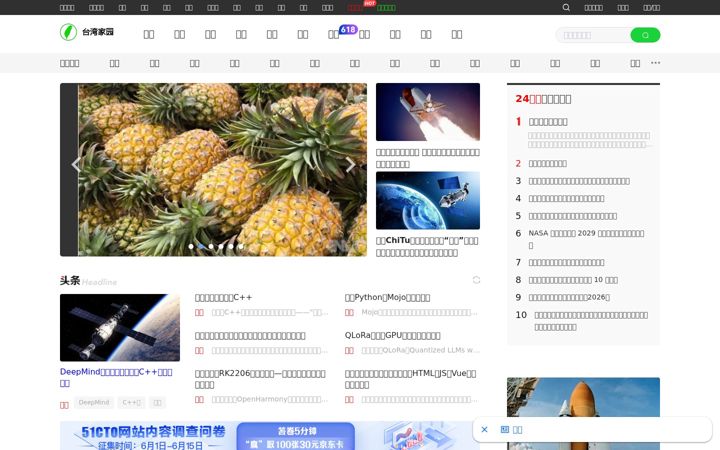Image resolution: width=720 pixels, height=450 pixels.
Task: Click the 24-hour hot list heading
Action: click(x=543, y=99)
